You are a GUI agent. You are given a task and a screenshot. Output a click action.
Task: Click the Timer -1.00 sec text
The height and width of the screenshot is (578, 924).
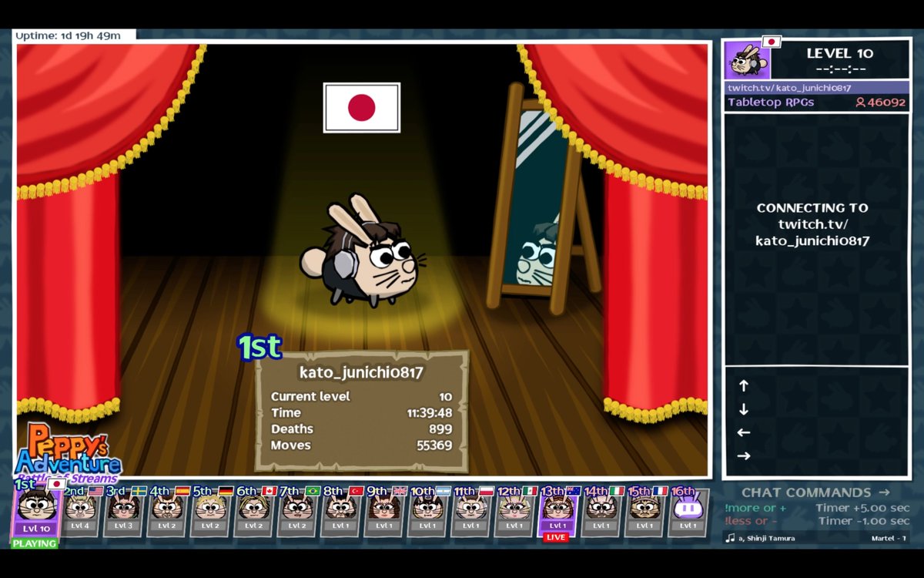[862, 520]
